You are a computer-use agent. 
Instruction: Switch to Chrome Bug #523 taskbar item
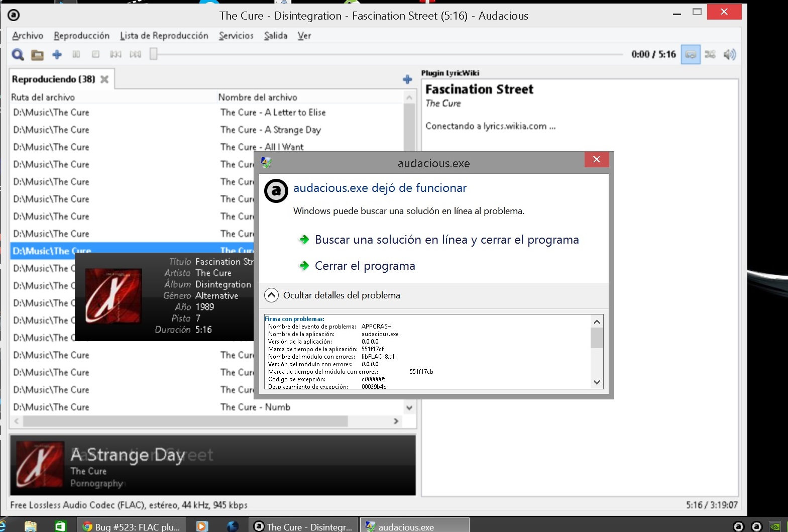[x=131, y=526]
